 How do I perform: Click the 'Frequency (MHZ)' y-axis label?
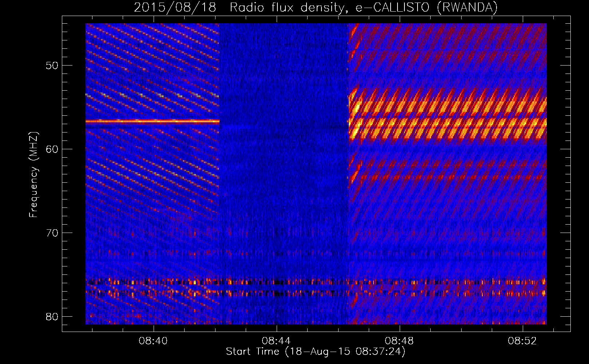click(x=33, y=175)
